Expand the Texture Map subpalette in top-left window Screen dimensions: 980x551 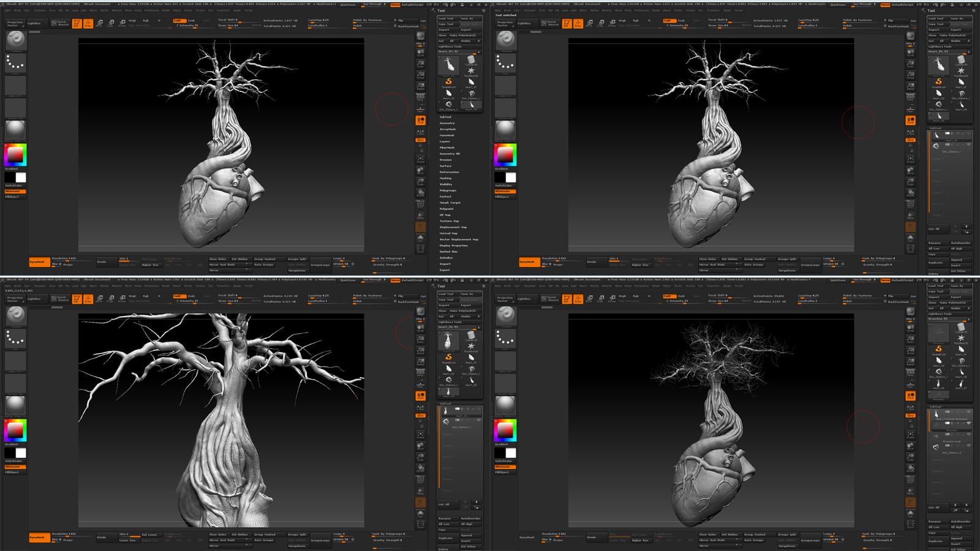click(x=449, y=221)
